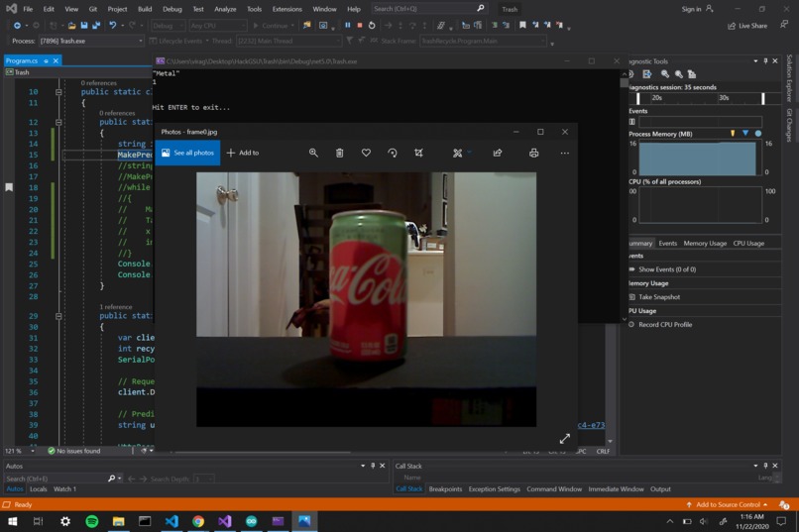Click Take Snapshot camera icon

point(631,297)
